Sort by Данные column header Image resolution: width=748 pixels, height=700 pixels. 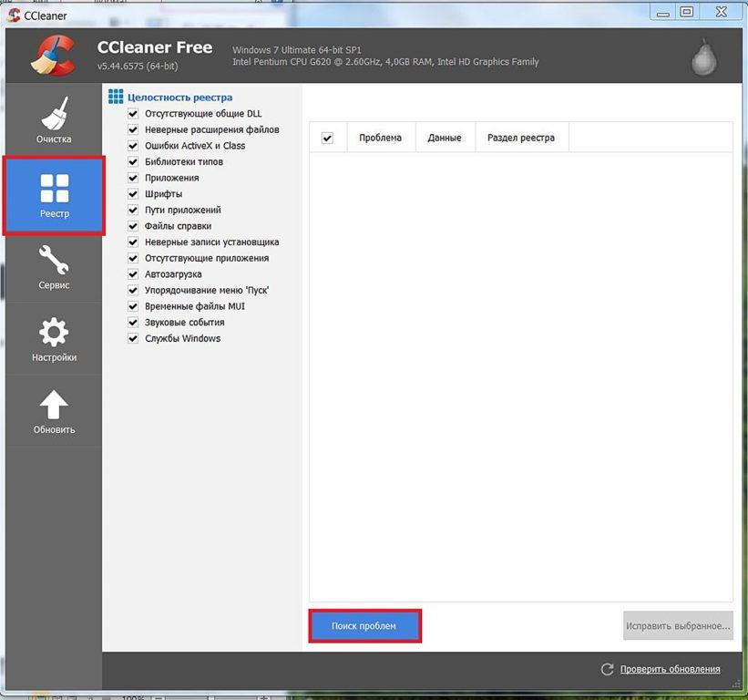446,138
